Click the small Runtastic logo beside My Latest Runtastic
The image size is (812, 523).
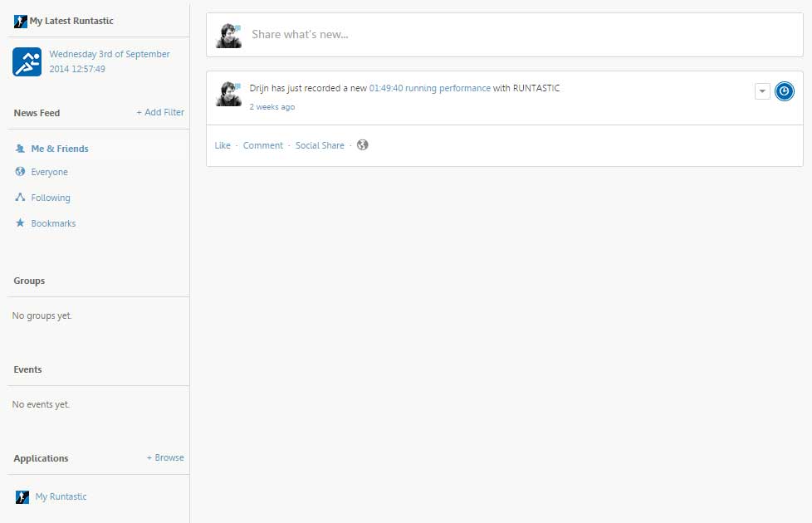click(21, 21)
